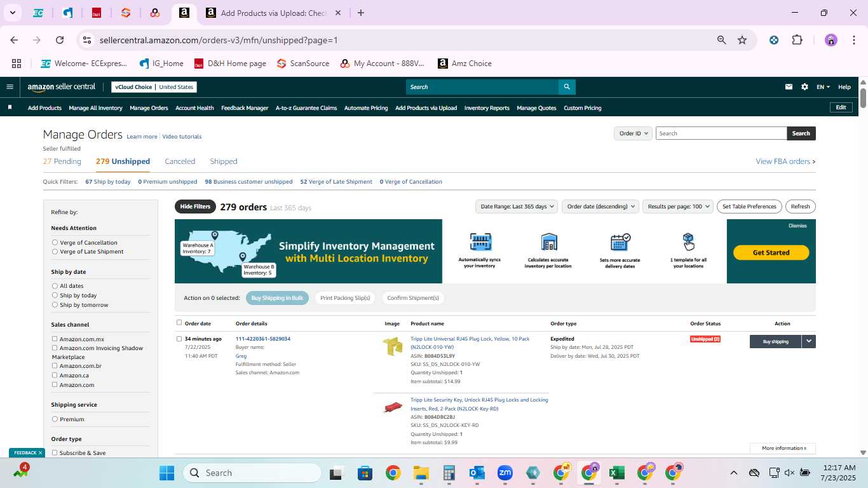Click the search magnifier button in header
The image size is (868, 488).
(x=567, y=87)
